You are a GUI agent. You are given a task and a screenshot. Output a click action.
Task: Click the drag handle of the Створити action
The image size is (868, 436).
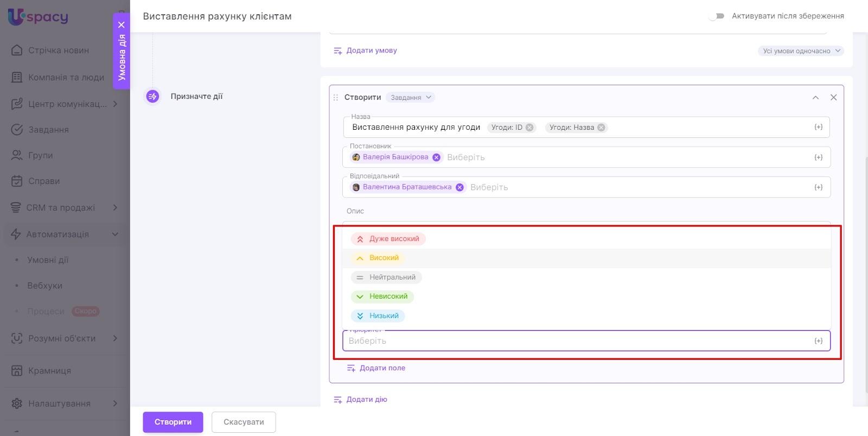pyautogui.click(x=335, y=98)
